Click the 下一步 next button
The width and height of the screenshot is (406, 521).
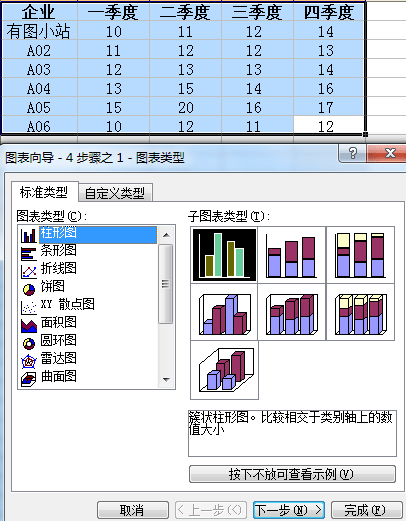[289, 510]
